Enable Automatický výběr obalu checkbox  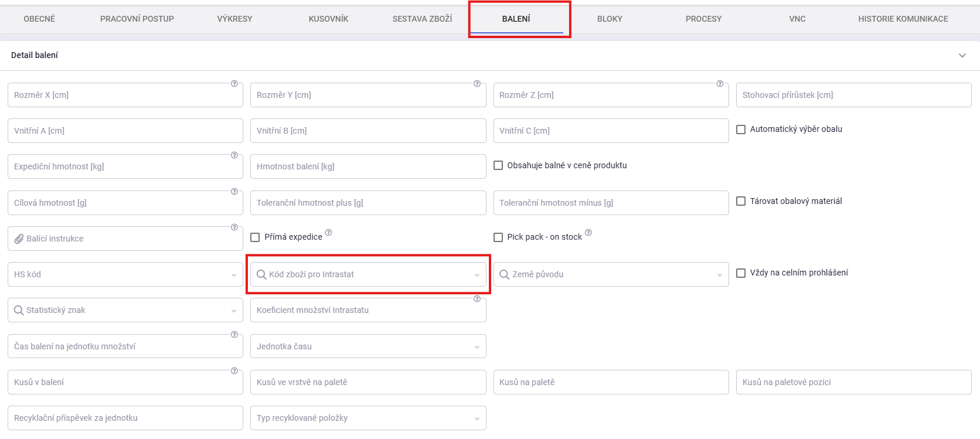pyautogui.click(x=741, y=130)
